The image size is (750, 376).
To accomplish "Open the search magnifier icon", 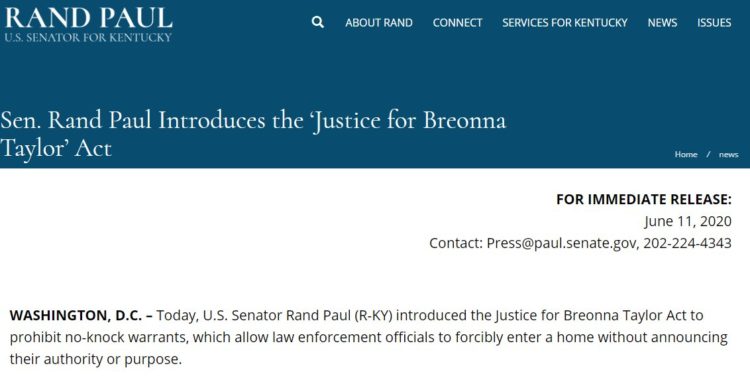I will pyautogui.click(x=318, y=22).
